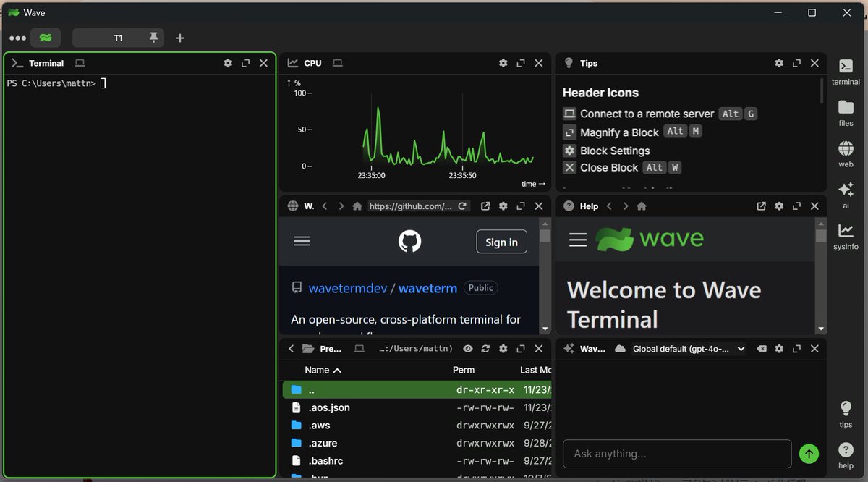Image resolution: width=868 pixels, height=482 pixels.
Task: Connect Terminal block to remote server
Action: (80, 63)
